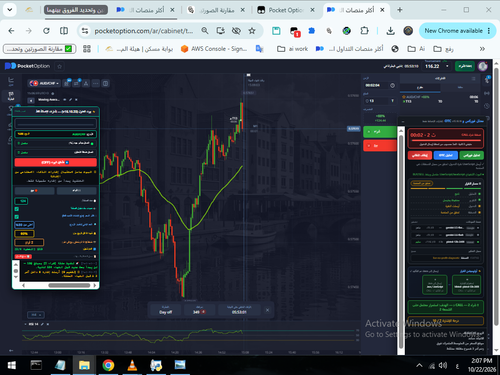
Task: Click the green buy (call) trade button
Action: click(x=380, y=132)
